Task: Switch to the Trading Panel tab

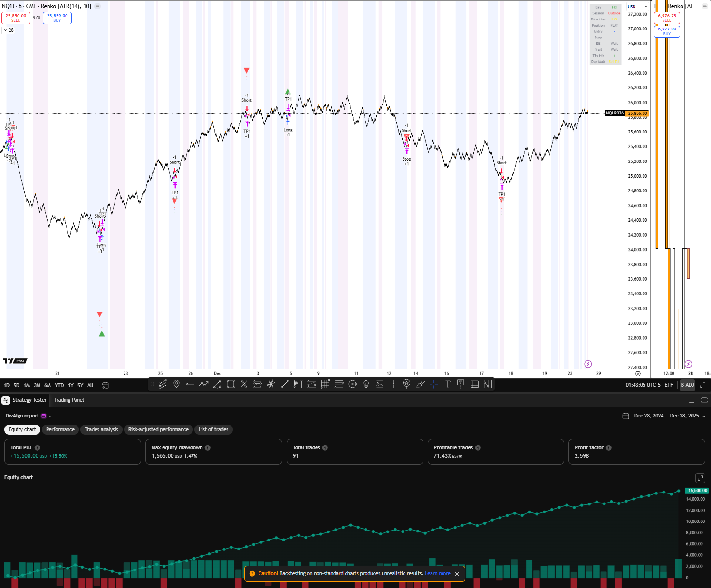Action: click(69, 400)
